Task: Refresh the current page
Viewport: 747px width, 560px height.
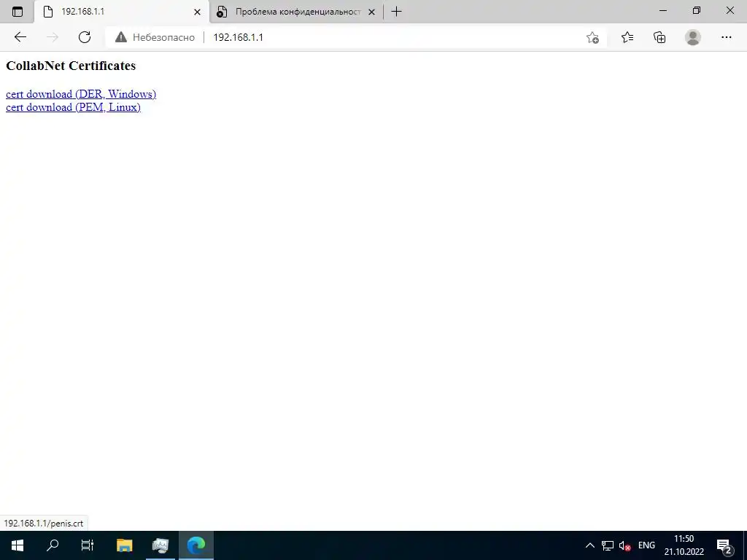Action: [85, 37]
